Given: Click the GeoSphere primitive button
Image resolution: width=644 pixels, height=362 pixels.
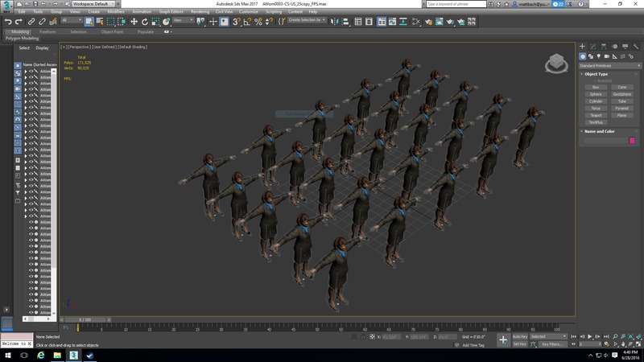Looking at the screenshot, I should [x=622, y=94].
